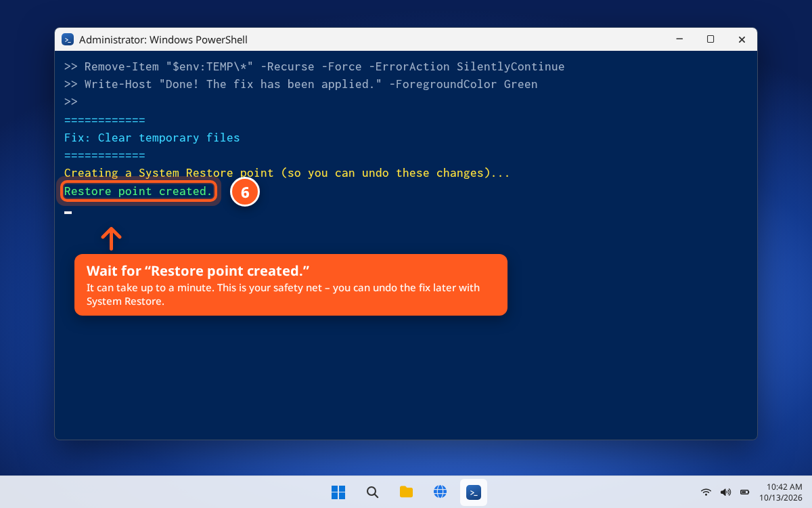This screenshot has height=508, width=812.
Task: Open the web browser from the taskbar
Action: (440, 492)
